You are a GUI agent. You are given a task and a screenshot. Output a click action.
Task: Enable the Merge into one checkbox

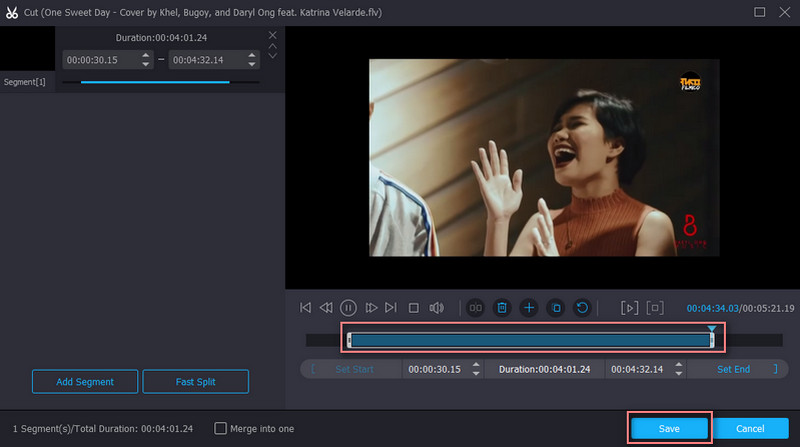[x=221, y=428]
